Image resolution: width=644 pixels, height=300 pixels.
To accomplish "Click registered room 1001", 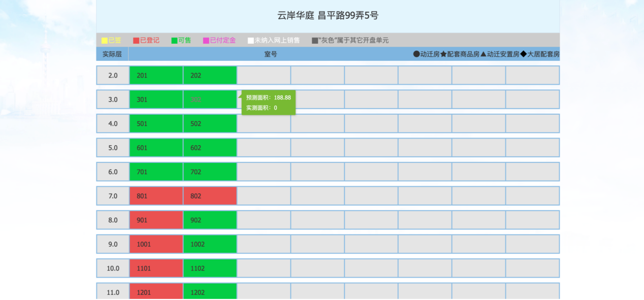I will 156,244.
